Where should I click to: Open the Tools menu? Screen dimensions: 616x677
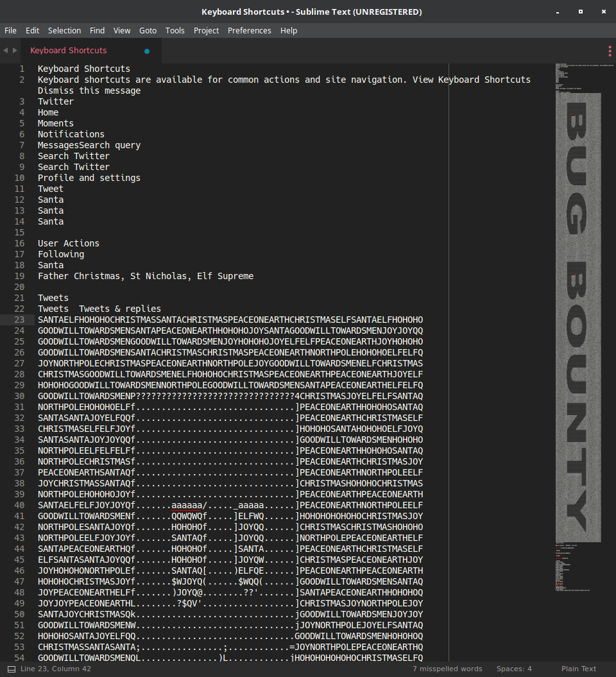175,30
